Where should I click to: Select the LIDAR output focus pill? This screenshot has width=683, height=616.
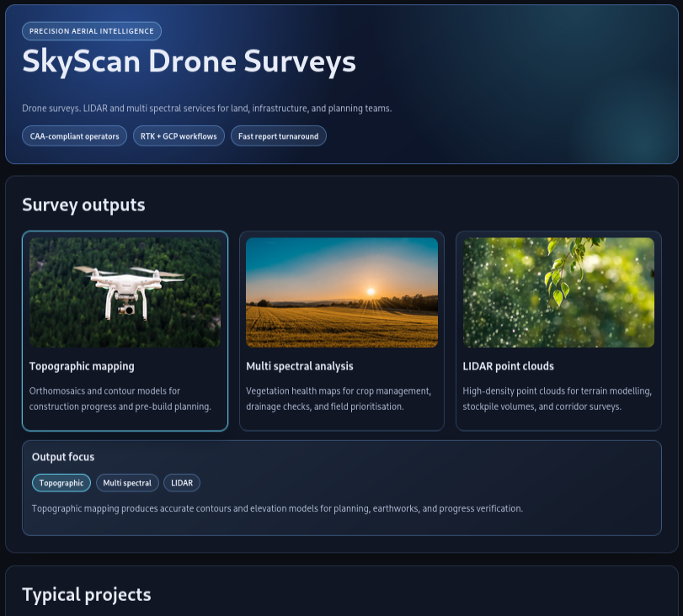click(x=181, y=482)
